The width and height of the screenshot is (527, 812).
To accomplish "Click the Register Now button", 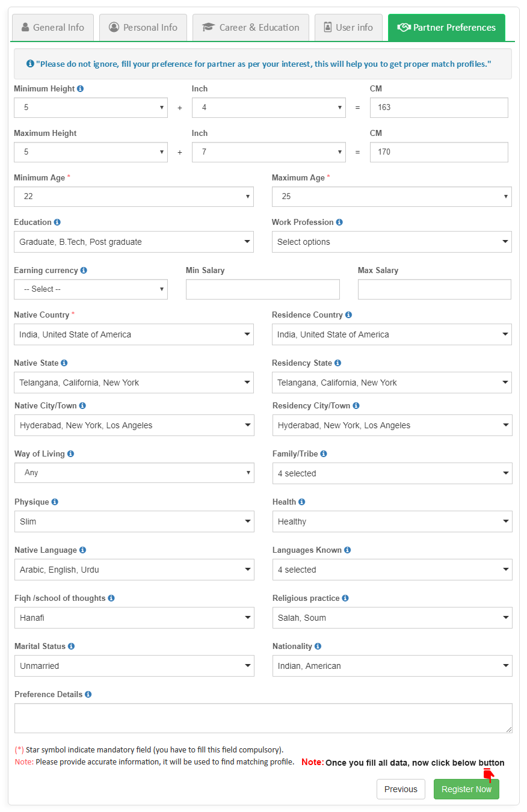I will tap(466, 789).
